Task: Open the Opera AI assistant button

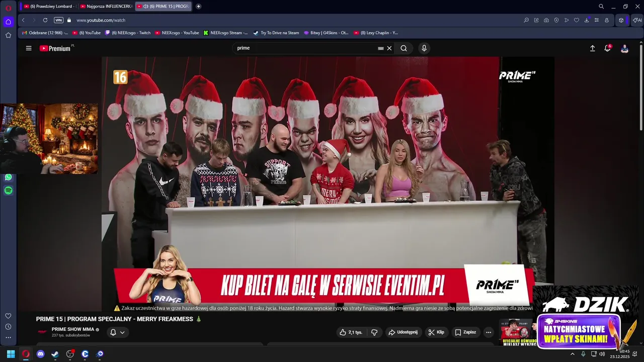Action: (637, 20)
